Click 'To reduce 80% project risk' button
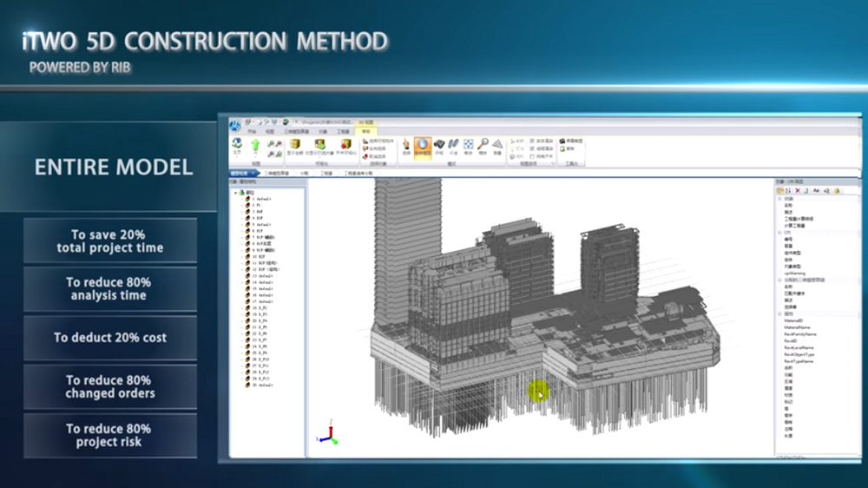The width and height of the screenshot is (868, 488). [x=110, y=435]
